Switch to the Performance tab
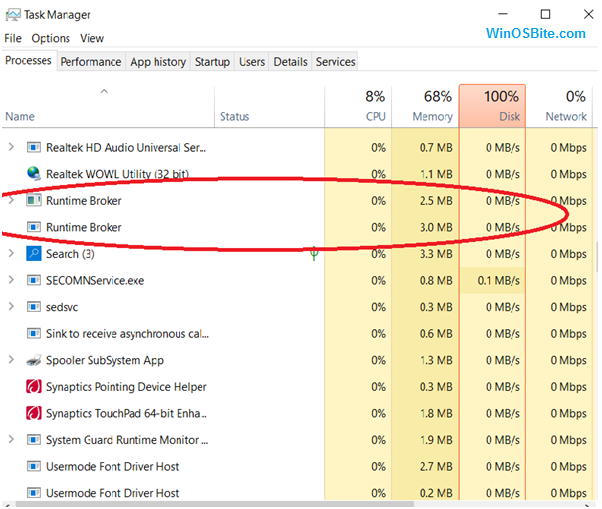Viewport: 602px width, 509px height. point(91,62)
